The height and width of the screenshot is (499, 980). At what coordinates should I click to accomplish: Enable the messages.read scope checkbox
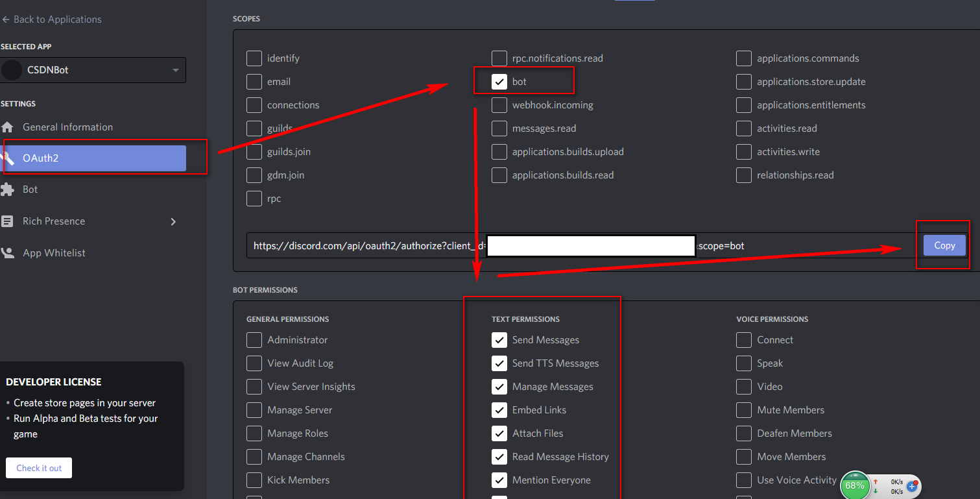click(x=499, y=128)
